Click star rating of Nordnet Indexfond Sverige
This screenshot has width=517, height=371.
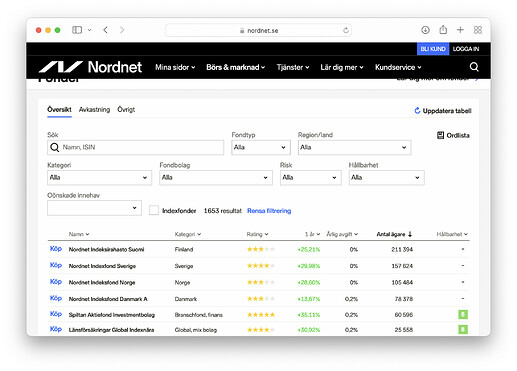[261, 266]
